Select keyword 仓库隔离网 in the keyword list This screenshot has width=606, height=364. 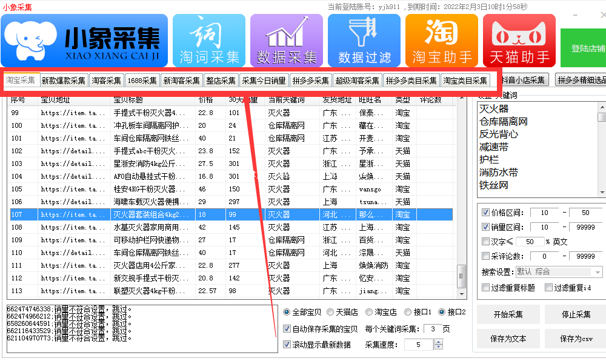(504, 122)
